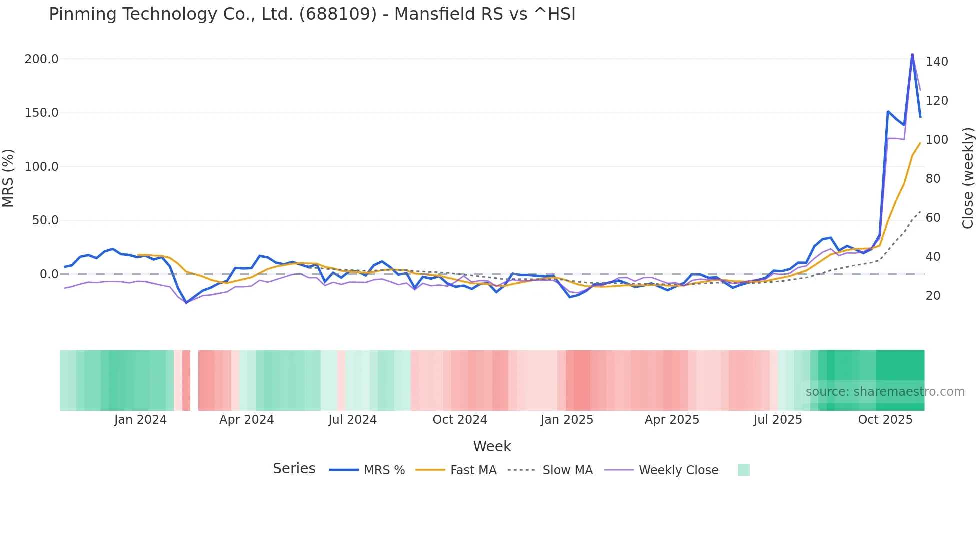The height and width of the screenshot is (551, 980).
Task: Click the 0.0 MRS axis label
Action: 49,274
